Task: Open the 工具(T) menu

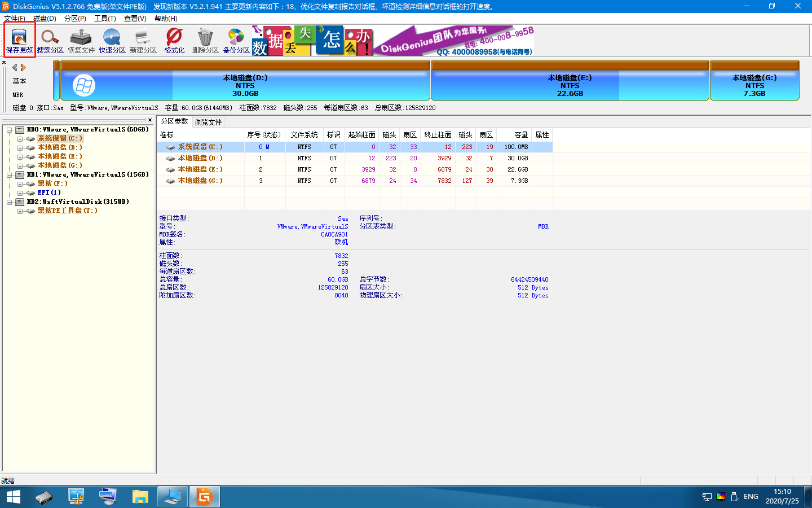Action: pyautogui.click(x=105, y=18)
